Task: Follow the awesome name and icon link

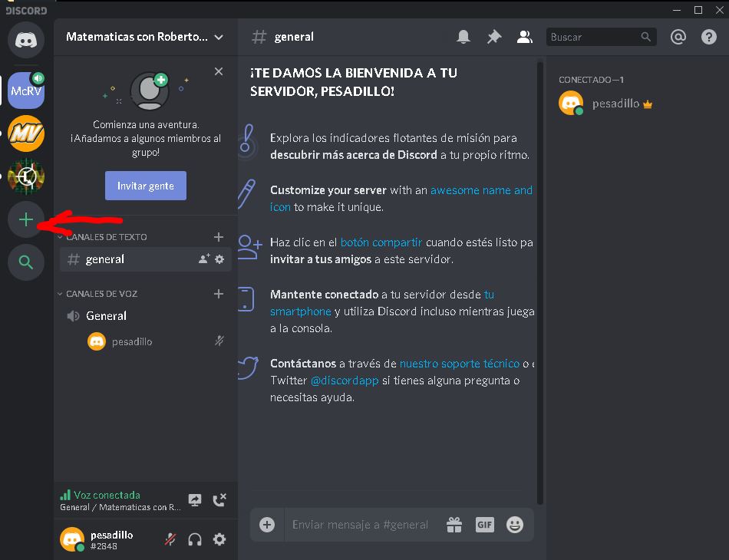Action: coord(401,199)
